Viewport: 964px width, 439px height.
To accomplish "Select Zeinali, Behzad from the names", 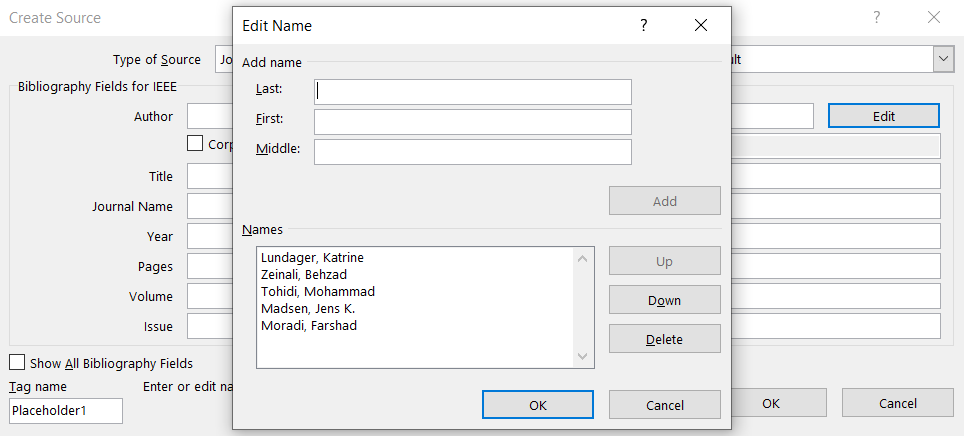I will pos(304,275).
